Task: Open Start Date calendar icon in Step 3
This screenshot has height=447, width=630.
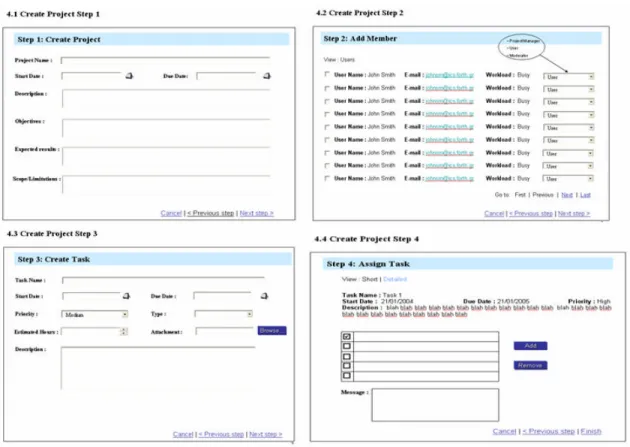Action: click(x=126, y=296)
